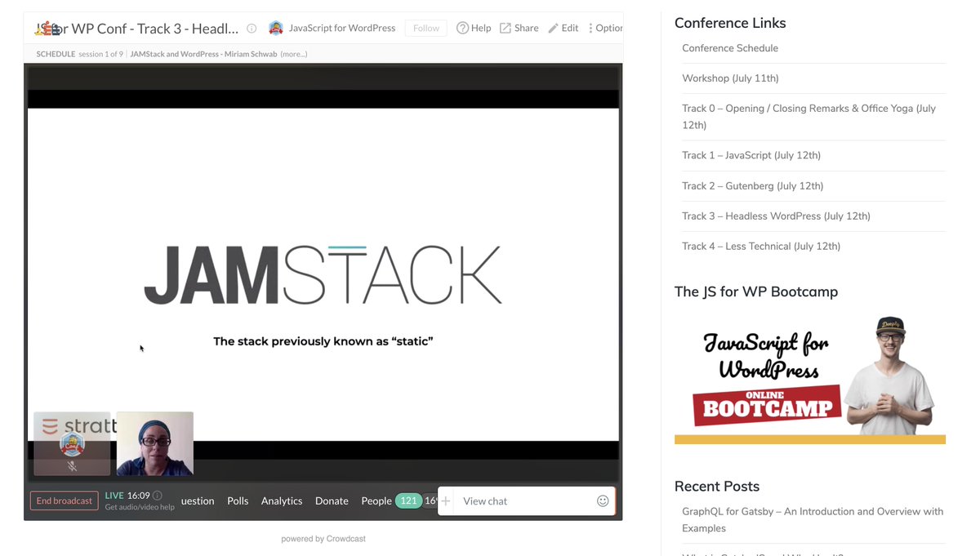Open the powered by Crowdcast link
Screen dimensions: 980x556
[323, 538]
